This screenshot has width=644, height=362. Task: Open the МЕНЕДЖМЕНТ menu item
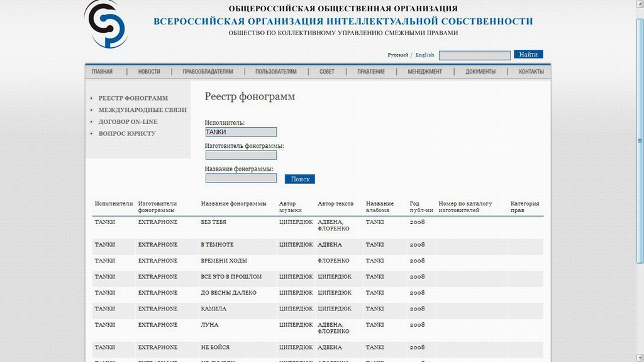tap(425, 72)
